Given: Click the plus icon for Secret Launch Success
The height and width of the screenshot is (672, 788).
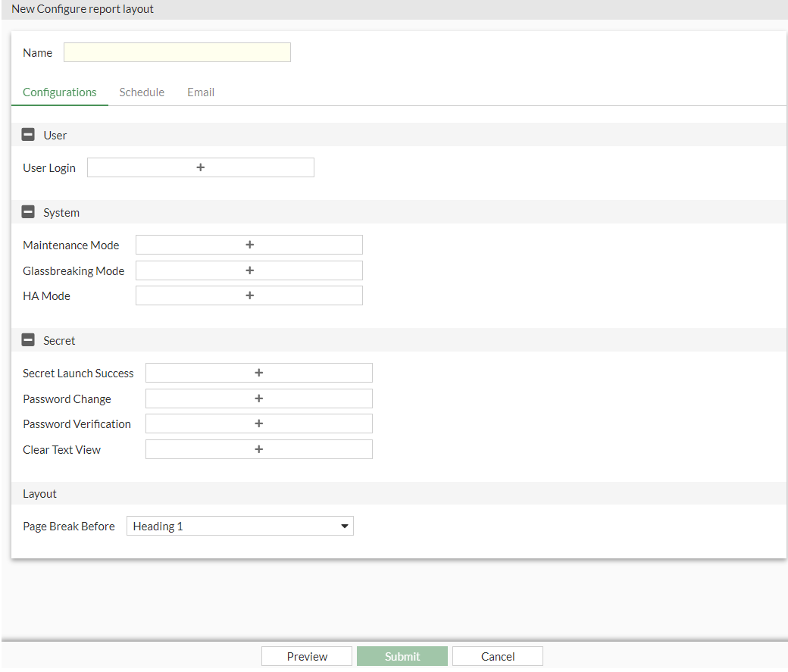Looking at the screenshot, I should [x=258, y=372].
